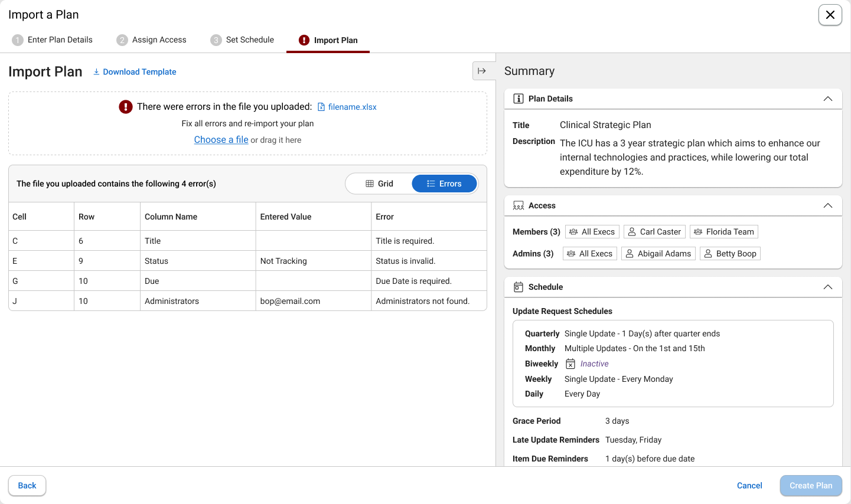Click the Betty Boop admin chip
Screen dimensions: 851x504
point(730,254)
